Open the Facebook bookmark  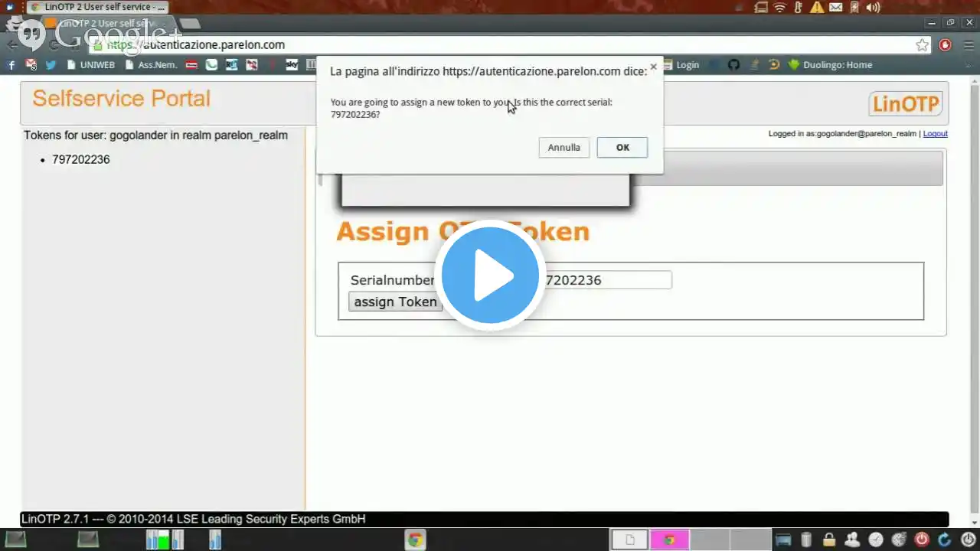tap(11, 65)
